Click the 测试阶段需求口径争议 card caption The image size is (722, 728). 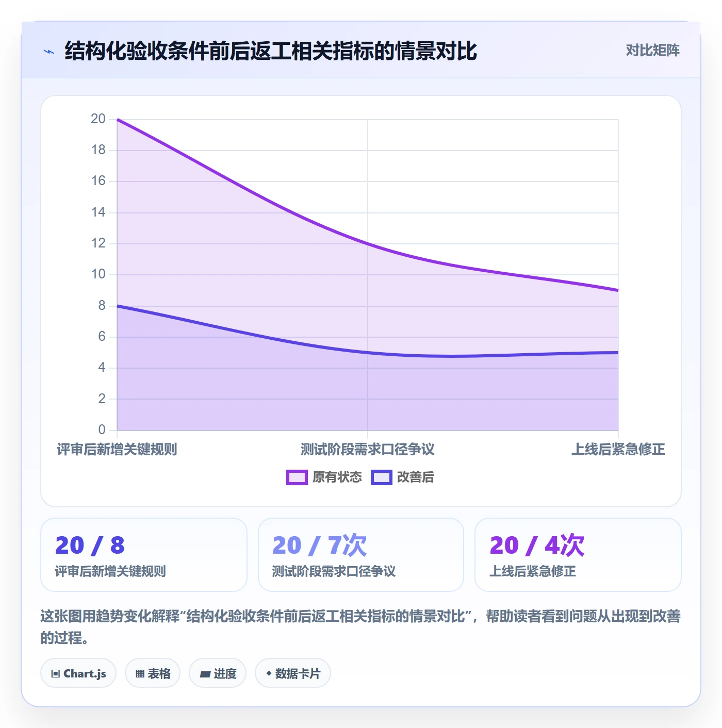click(x=334, y=571)
